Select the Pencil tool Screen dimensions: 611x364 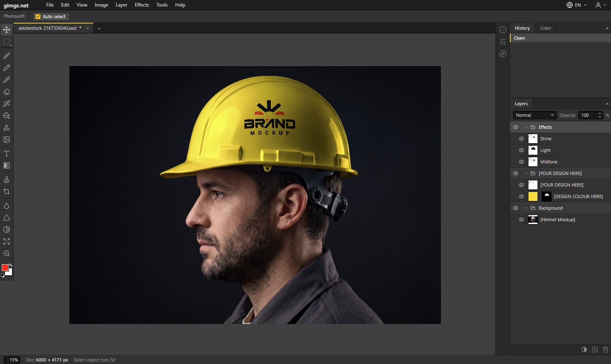tap(7, 68)
